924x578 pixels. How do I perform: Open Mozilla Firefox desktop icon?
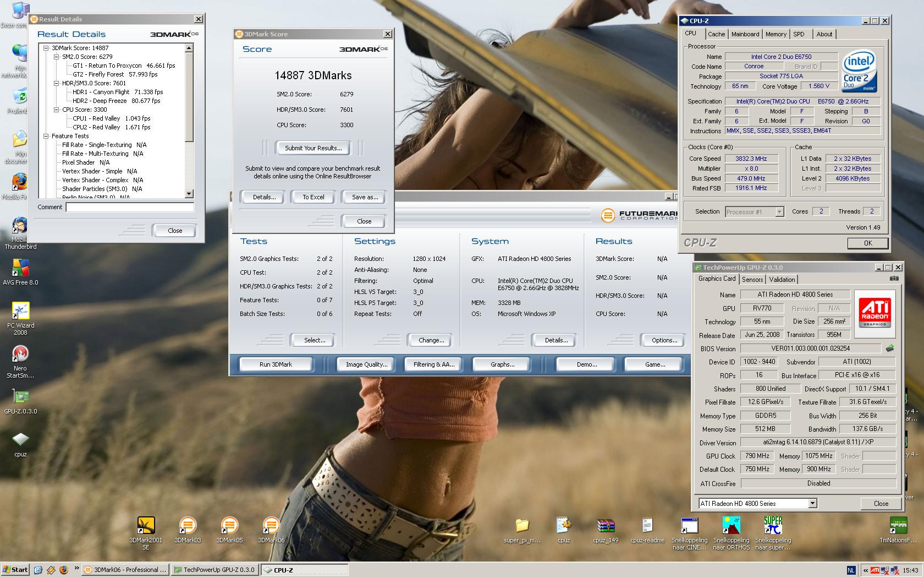click(19, 183)
